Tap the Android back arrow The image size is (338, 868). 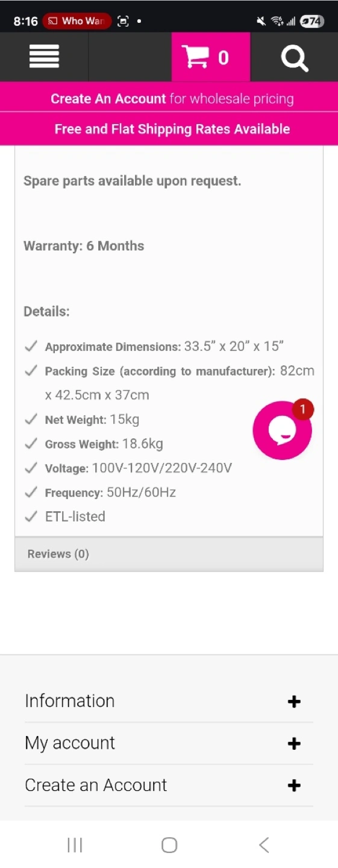point(264,845)
